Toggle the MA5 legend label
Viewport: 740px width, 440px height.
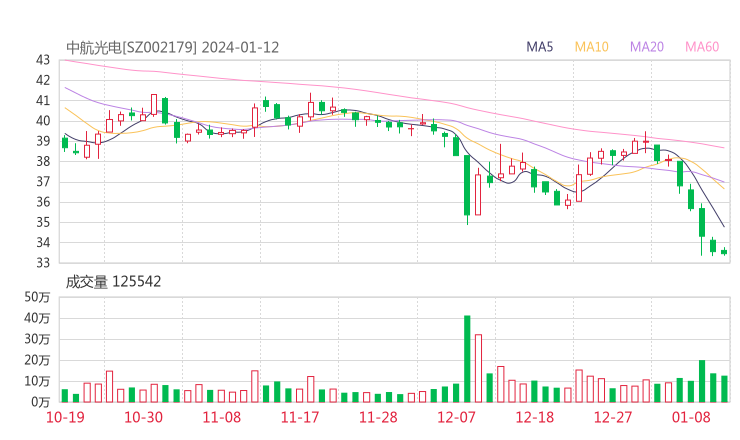point(540,47)
